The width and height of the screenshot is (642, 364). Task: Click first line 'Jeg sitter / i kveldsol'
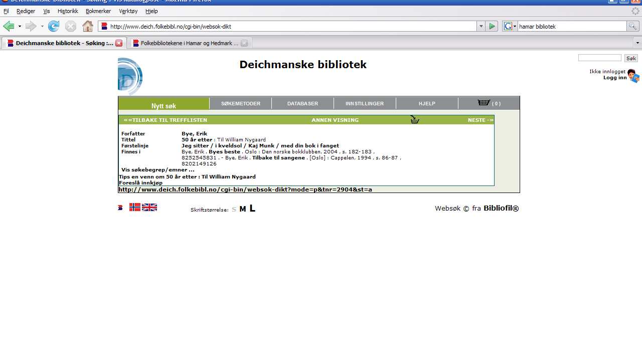(x=213, y=146)
